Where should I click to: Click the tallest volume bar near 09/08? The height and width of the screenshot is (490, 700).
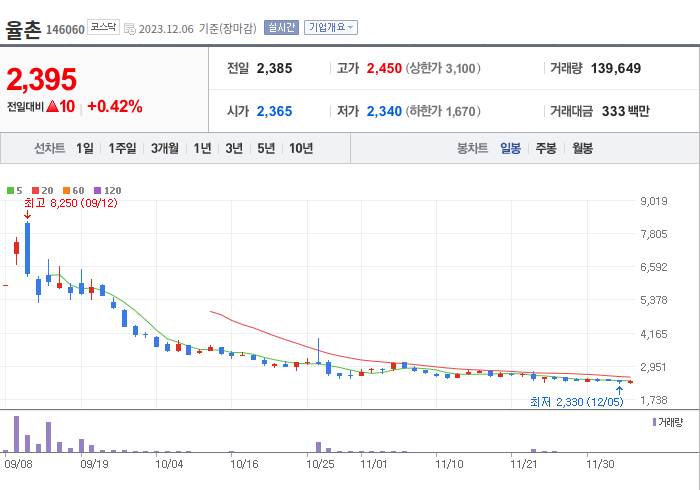point(17,434)
